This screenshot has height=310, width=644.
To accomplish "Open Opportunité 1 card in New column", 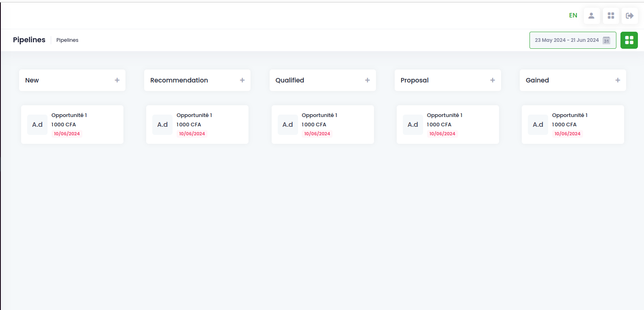I will point(72,124).
